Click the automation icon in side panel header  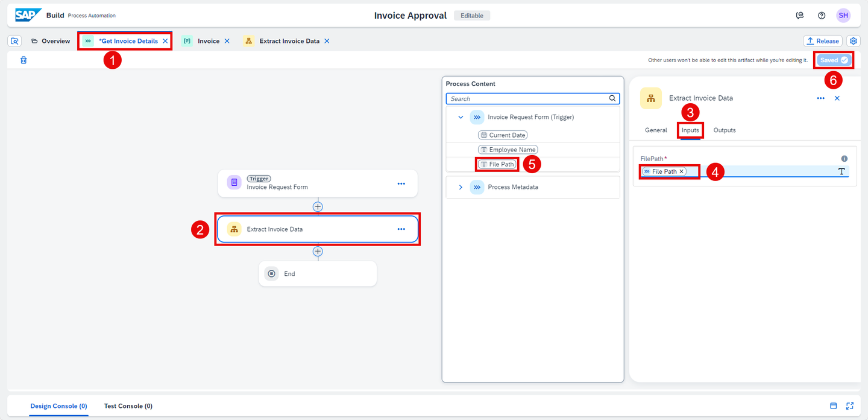click(x=651, y=98)
